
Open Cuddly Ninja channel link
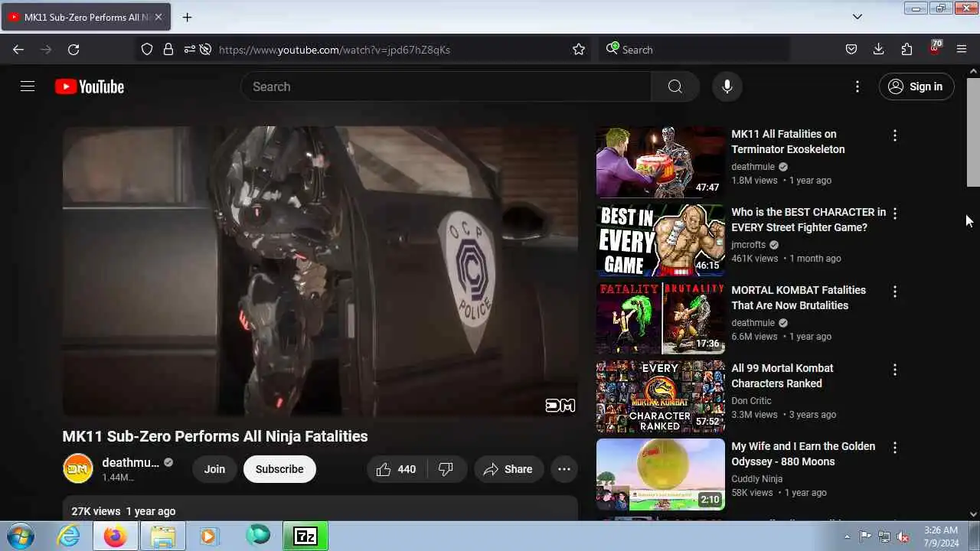tap(757, 479)
